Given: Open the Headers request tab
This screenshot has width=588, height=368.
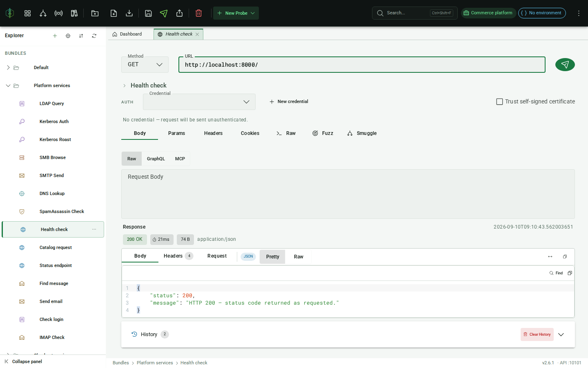Looking at the screenshot, I should click(x=213, y=133).
